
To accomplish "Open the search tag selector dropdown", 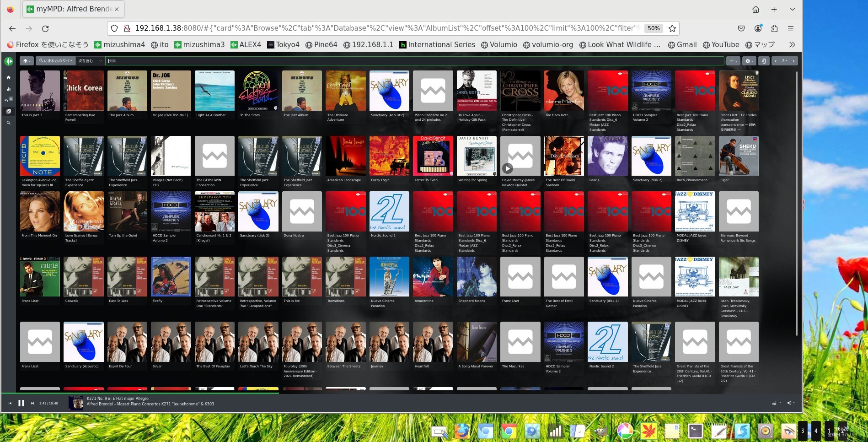I will 56,61.
